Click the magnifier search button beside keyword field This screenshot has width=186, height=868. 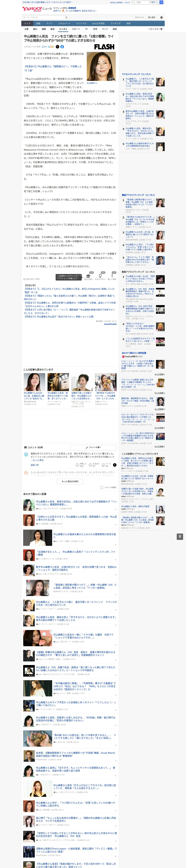tap(66, 18)
